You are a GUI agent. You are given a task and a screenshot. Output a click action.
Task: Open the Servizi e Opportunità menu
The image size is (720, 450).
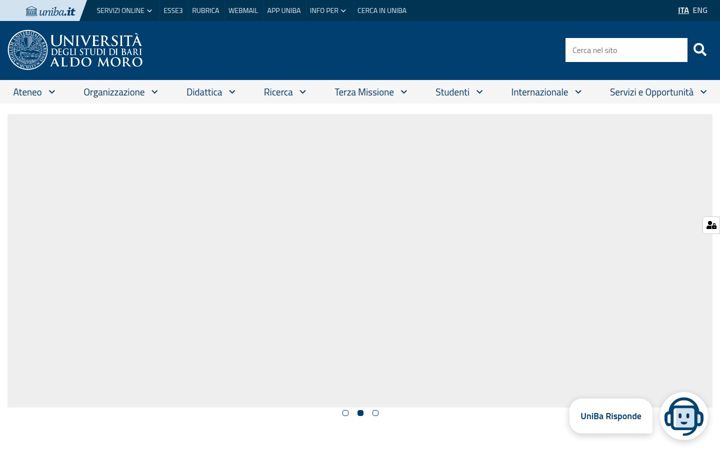click(x=652, y=92)
